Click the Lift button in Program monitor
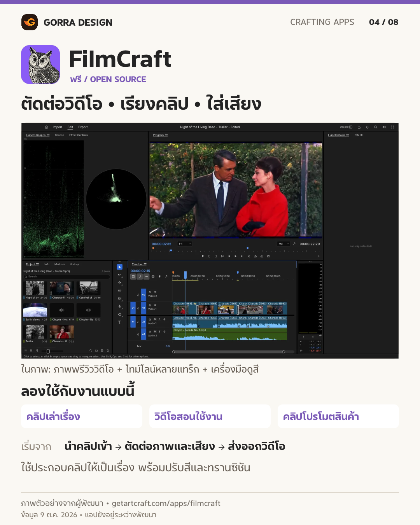The height and width of the screenshot is (525, 420). pyautogui.click(x=255, y=256)
